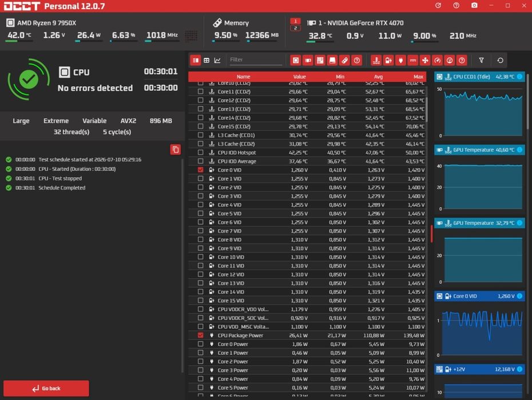Select GPU 2 in the GPU selector
Viewport: 532px width, 400px height.
pos(295,28)
